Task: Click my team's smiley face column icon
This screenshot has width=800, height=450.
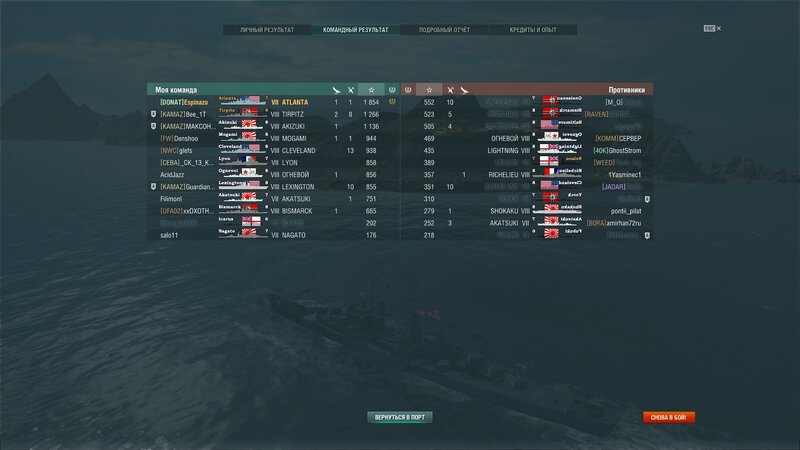Action: 392,90
